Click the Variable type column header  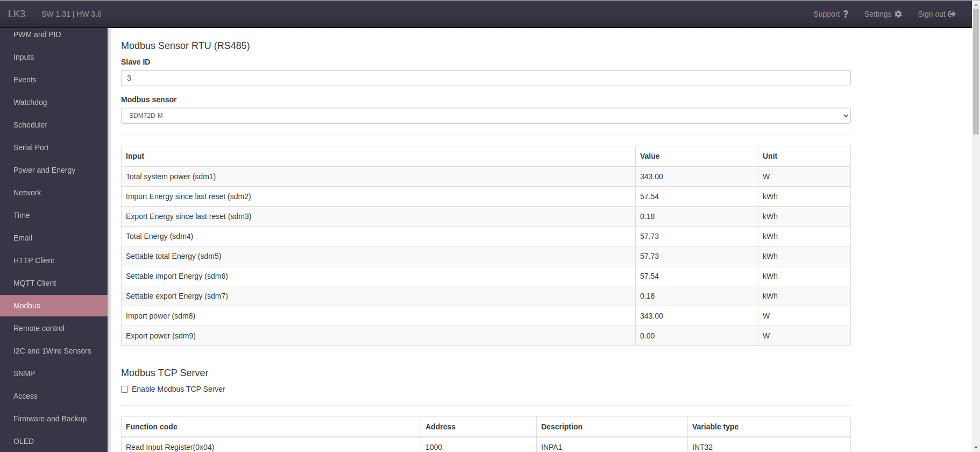[715, 427]
